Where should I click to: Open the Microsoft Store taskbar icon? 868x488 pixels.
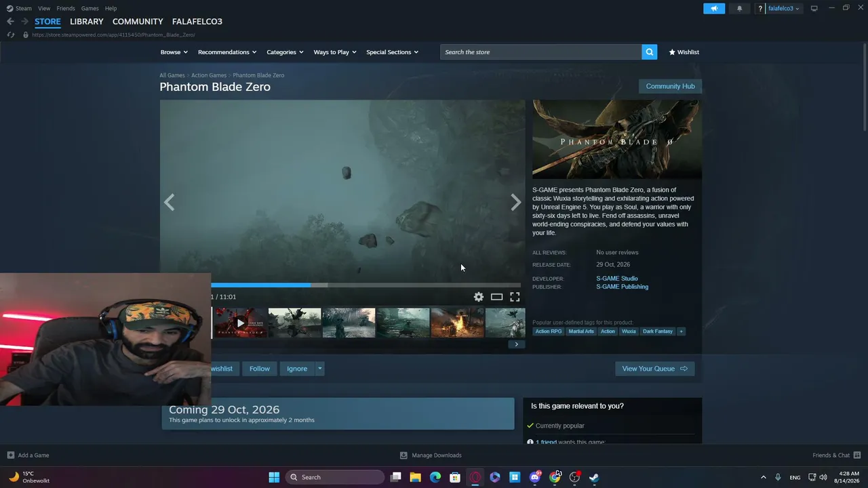click(455, 477)
